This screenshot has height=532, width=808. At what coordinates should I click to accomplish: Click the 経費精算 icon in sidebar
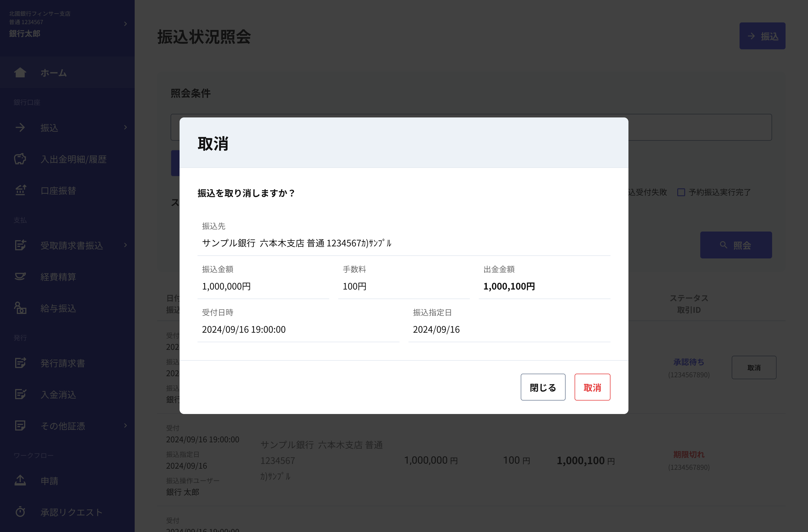[20, 277]
